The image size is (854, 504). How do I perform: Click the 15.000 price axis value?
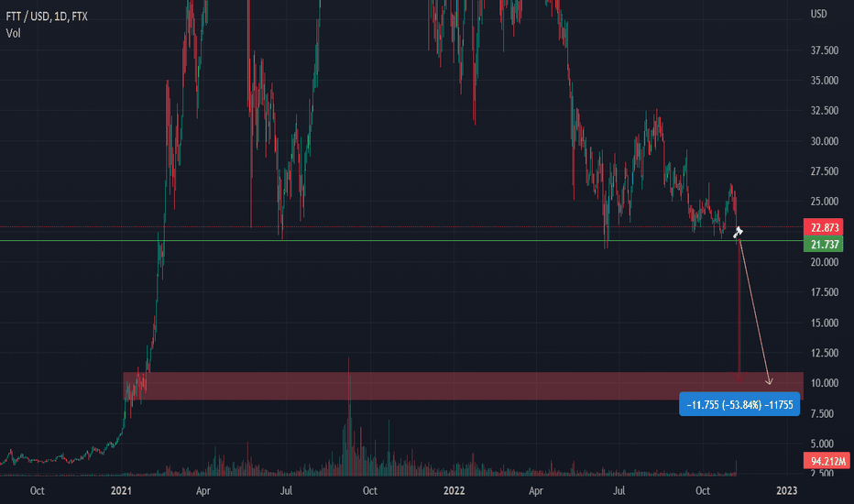pos(824,323)
